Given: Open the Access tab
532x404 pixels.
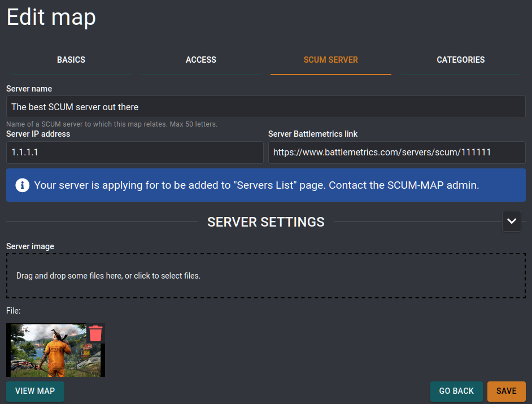Looking at the screenshot, I should pos(201,60).
